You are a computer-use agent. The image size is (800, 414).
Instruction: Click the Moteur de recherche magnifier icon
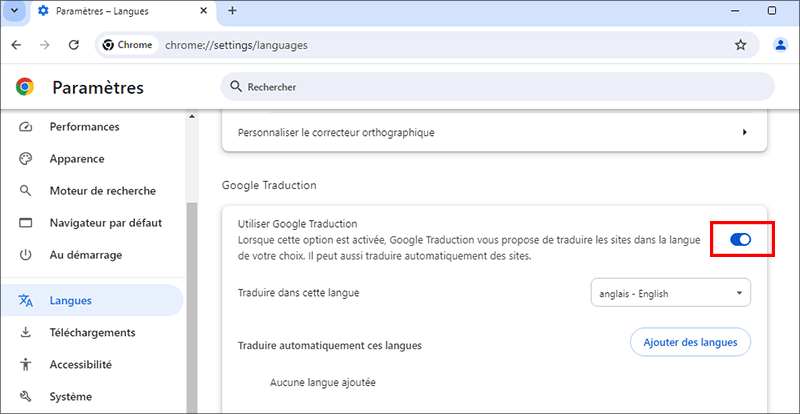coord(25,191)
